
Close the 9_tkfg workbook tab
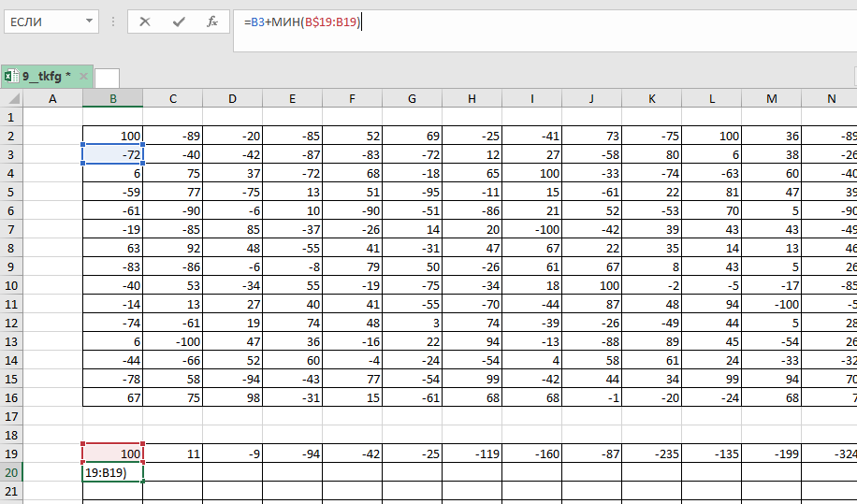point(83,77)
